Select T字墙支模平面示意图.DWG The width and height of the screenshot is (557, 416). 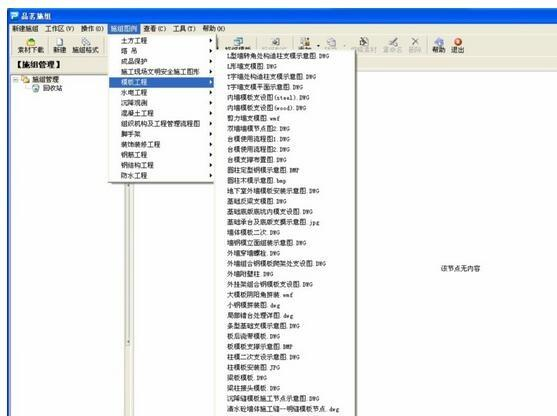point(265,87)
